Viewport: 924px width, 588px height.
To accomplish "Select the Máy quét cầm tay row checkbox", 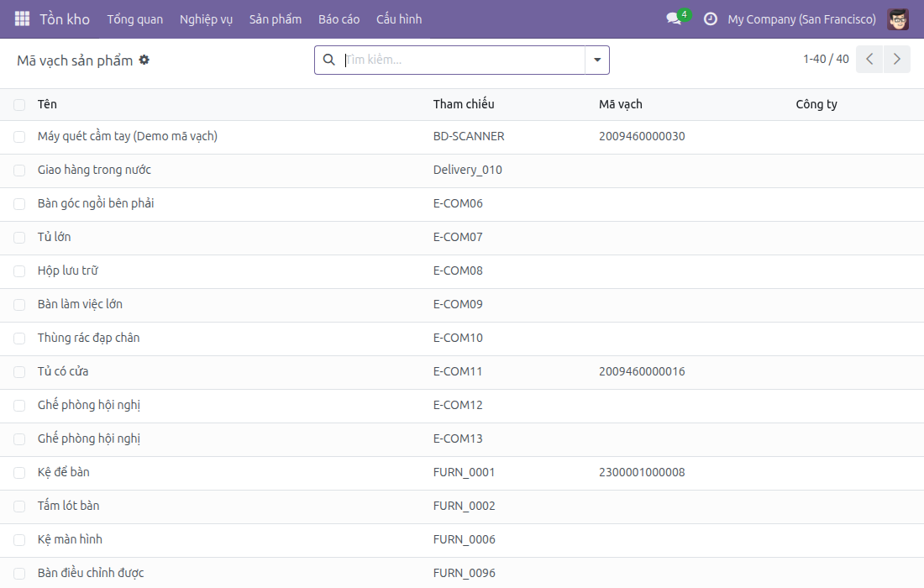I will tap(19, 137).
